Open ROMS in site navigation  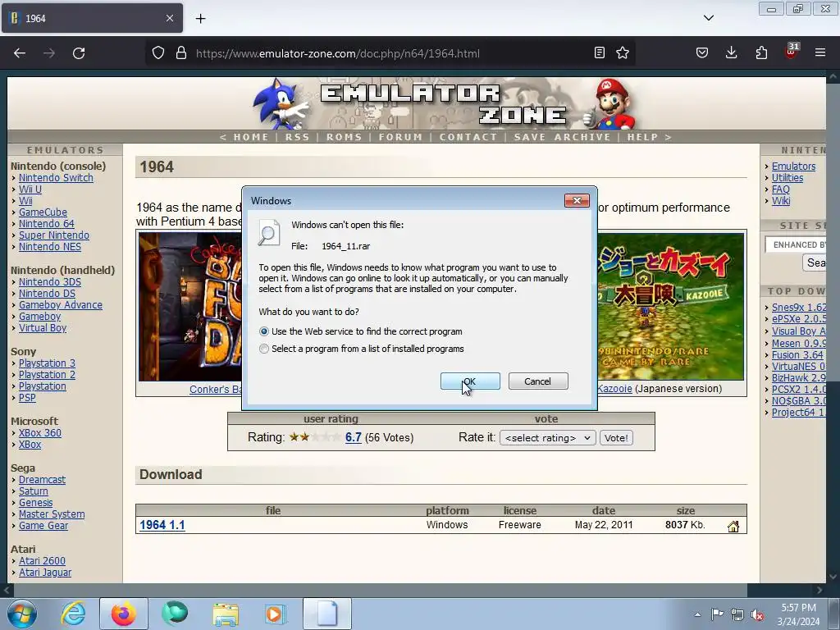(x=344, y=137)
